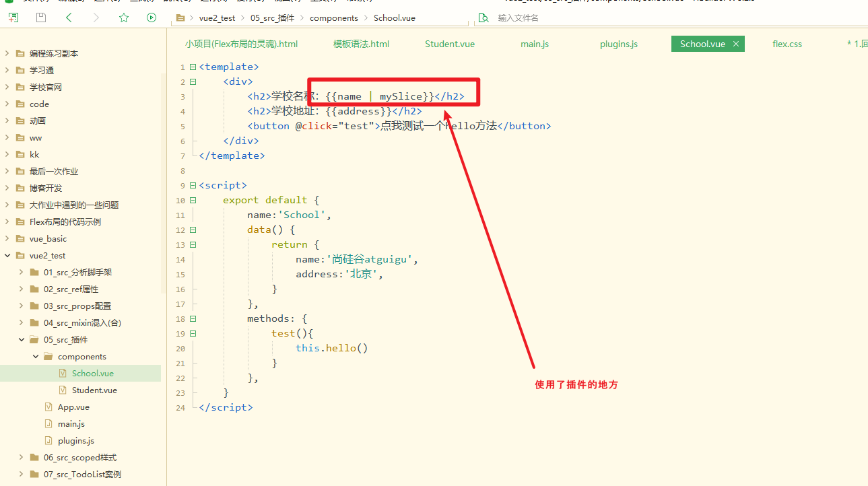Click 'this.hello()' on line 20
The height and width of the screenshot is (486, 868).
332,349
